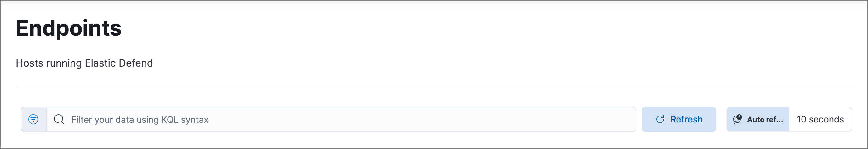Click the truncated "Auto ref..." label

tap(765, 120)
